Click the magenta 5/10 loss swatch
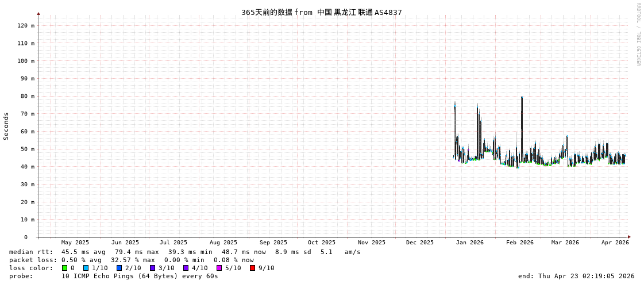 click(x=219, y=268)
